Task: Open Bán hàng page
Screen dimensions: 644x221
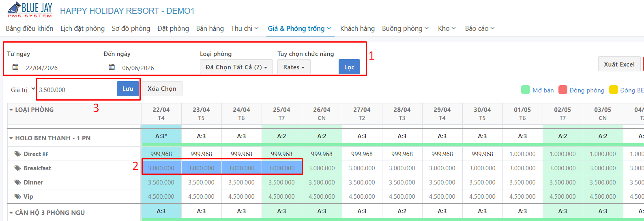Action: click(x=210, y=28)
